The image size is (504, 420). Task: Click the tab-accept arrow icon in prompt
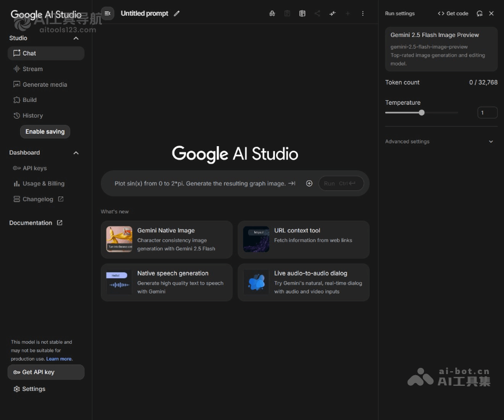(x=292, y=184)
